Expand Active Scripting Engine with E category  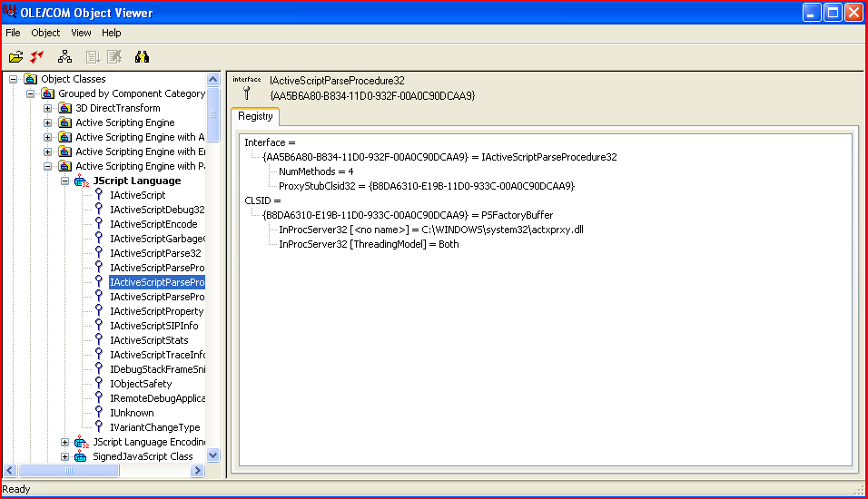47,152
